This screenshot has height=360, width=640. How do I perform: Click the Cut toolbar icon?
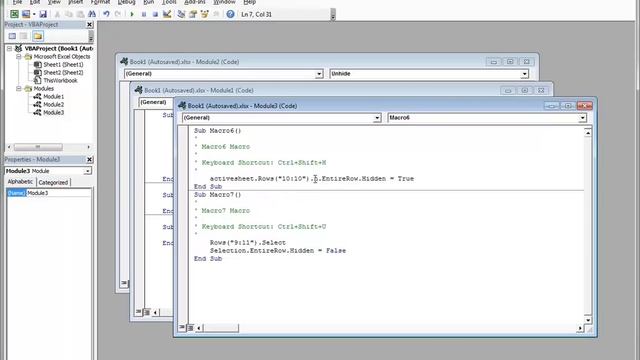point(57,14)
